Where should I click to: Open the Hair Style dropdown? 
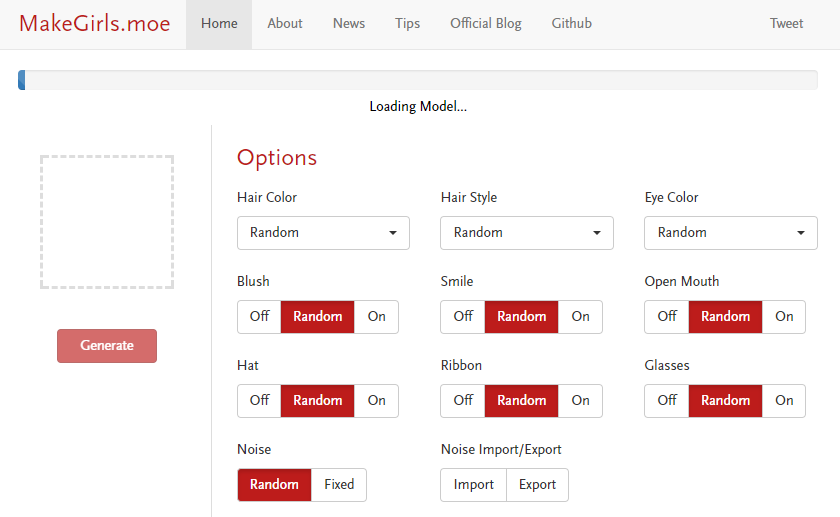(527, 233)
